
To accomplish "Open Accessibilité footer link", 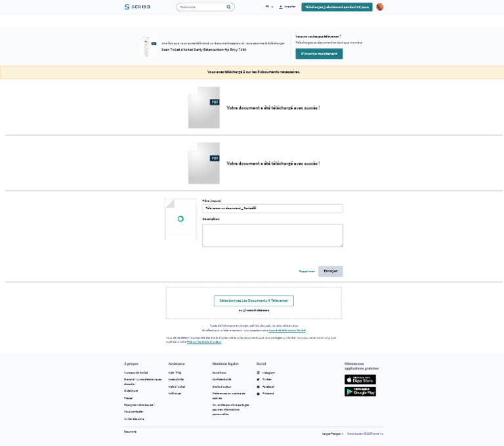I will [x=176, y=380].
